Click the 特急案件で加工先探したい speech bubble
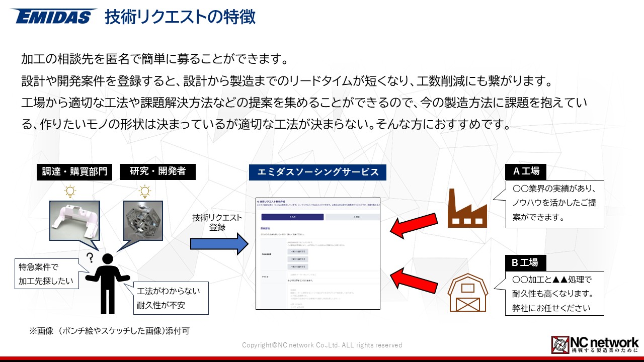This screenshot has width=644, height=362. (46, 274)
